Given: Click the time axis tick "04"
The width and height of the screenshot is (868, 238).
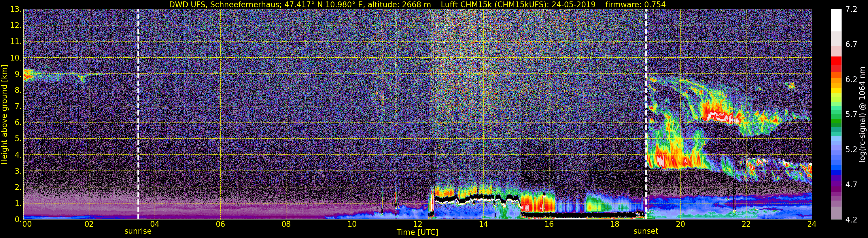Looking at the screenshot, I should [154, 224].
